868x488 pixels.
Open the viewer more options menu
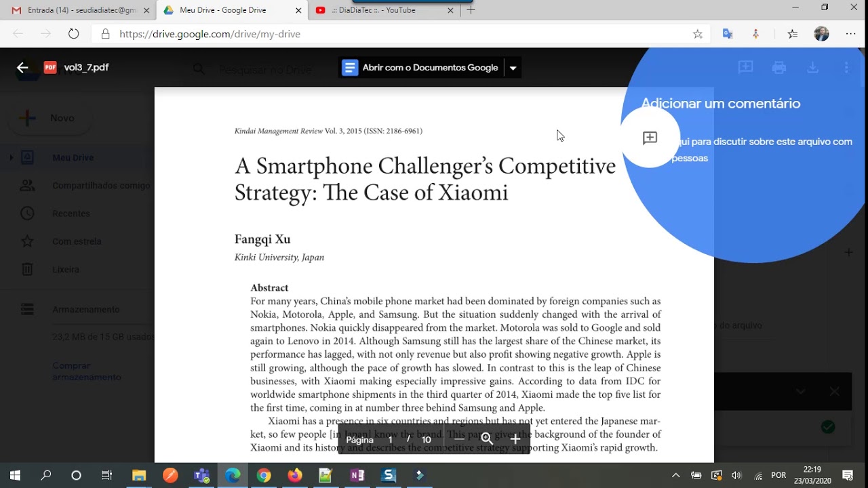tap(846, 68)
